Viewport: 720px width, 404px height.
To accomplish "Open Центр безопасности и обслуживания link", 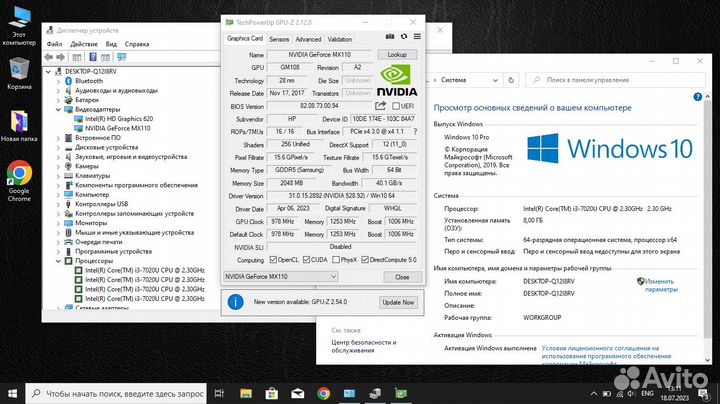I will [x=364, y=346].
